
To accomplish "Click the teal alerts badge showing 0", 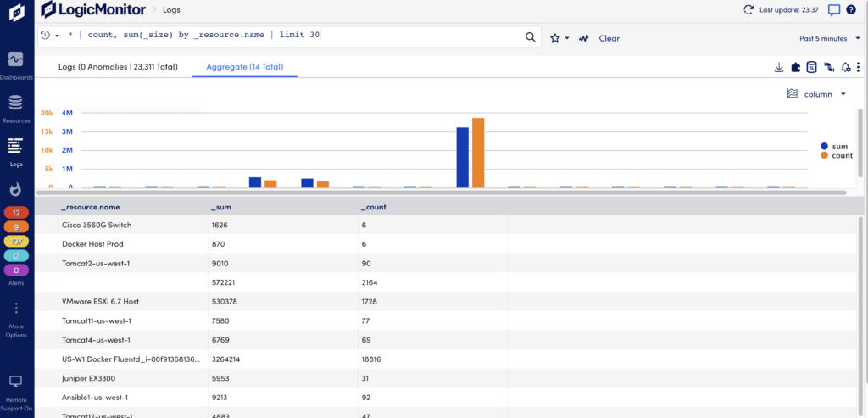I will click(x=16, y=256).
